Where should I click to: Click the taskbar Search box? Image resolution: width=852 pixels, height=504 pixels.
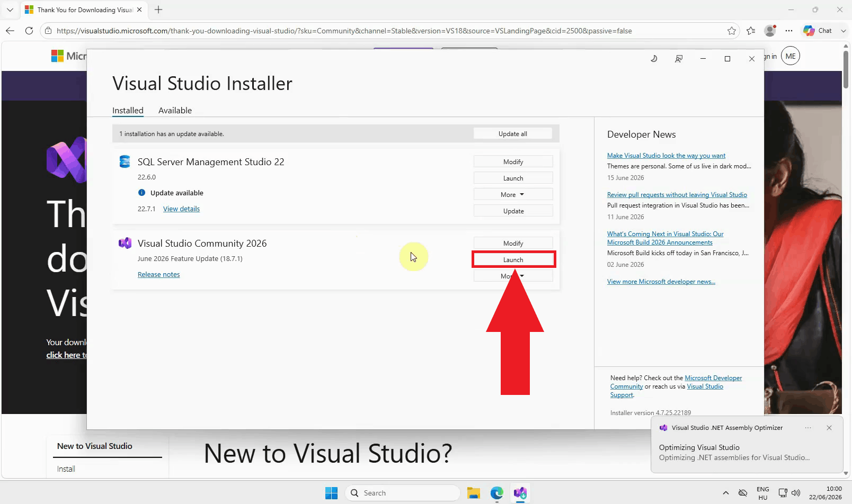403,493
